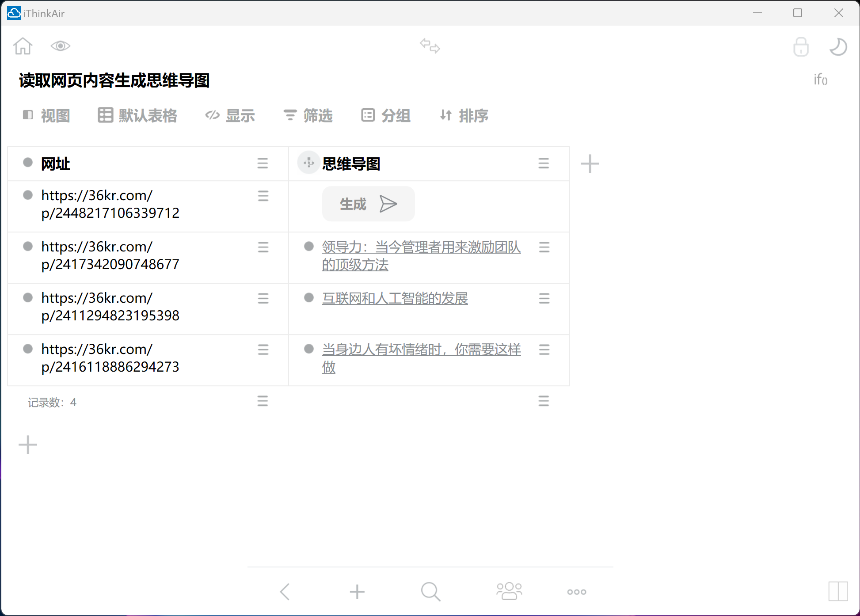Toggle the eye preview mode icon
The image size is (860, 616).
pyautogui.click(x=61, y=46)
